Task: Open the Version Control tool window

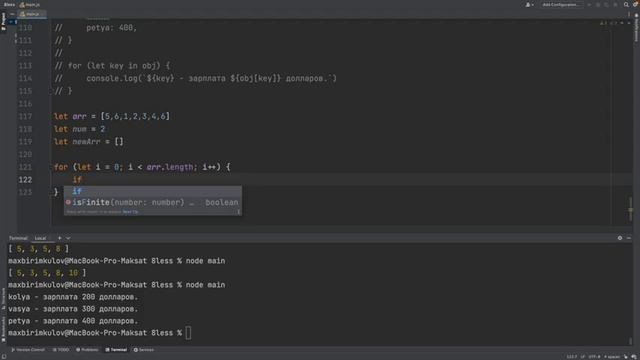Action: [28, 350]
